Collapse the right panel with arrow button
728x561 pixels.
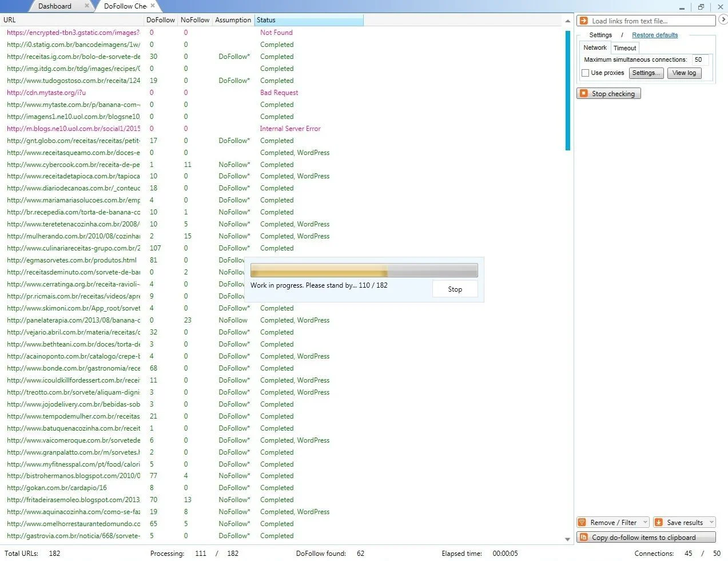pos(723,19)
